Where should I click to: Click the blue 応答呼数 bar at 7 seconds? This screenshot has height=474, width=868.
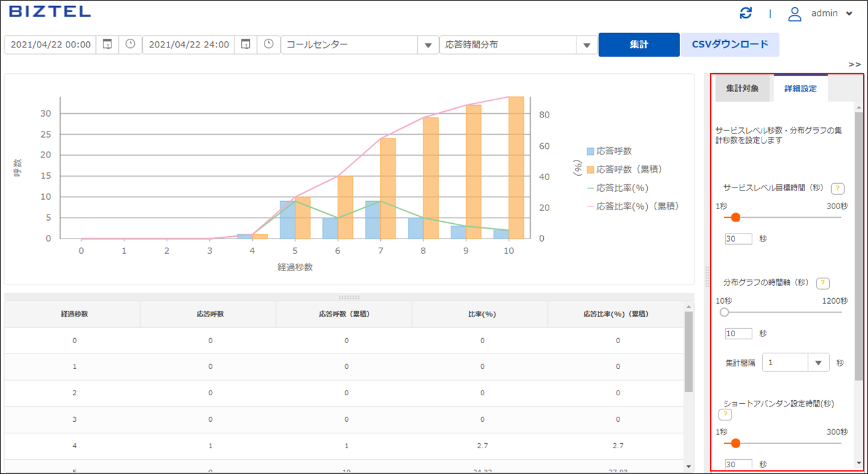click(x=373, y=219)
